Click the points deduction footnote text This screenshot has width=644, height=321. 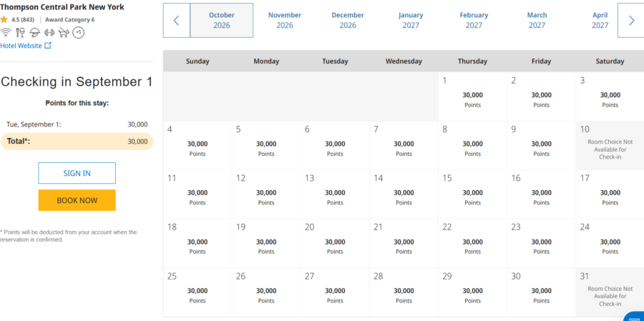69,236
